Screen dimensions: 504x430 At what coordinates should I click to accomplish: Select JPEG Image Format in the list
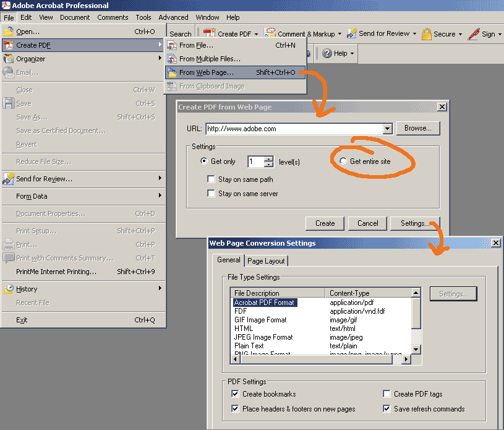click(263, 337)
